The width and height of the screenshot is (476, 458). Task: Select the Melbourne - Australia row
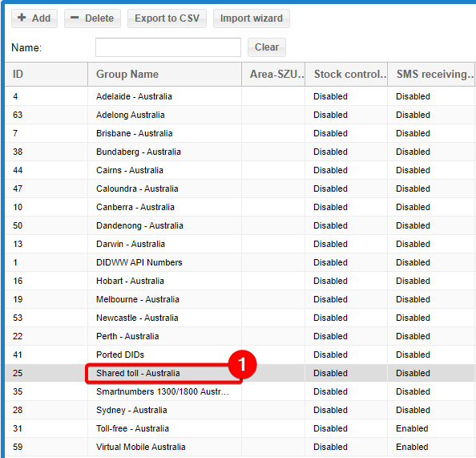tap(240, 299)
